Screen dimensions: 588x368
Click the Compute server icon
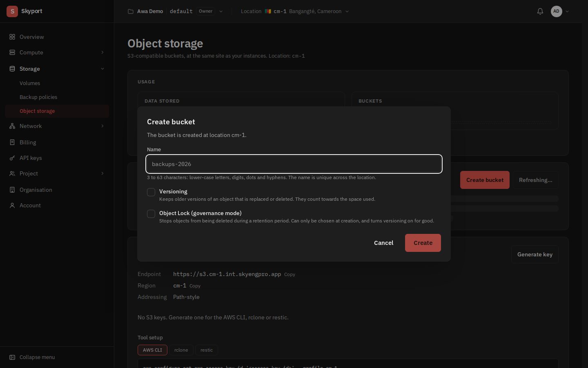pos(12,52)
